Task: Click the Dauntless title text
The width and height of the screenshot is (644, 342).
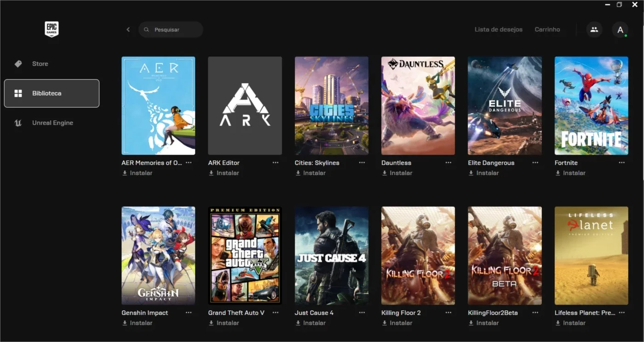Action: (397, 162)
